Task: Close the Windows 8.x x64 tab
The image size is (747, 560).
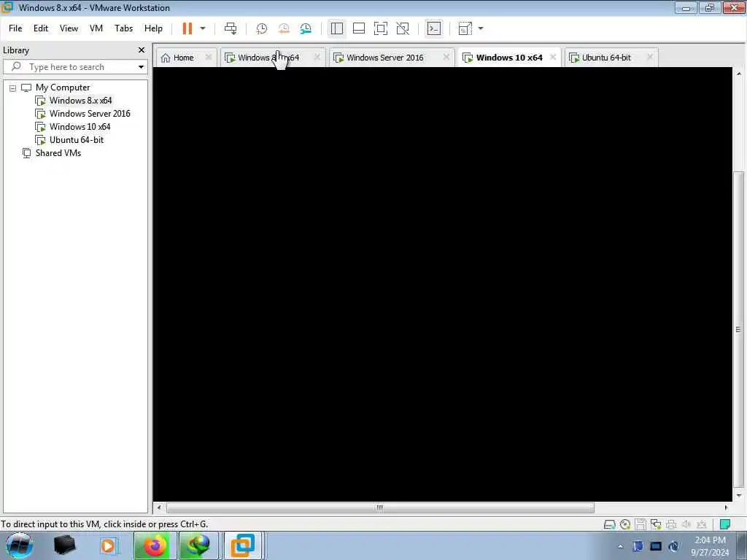Action: coord(317,57)
